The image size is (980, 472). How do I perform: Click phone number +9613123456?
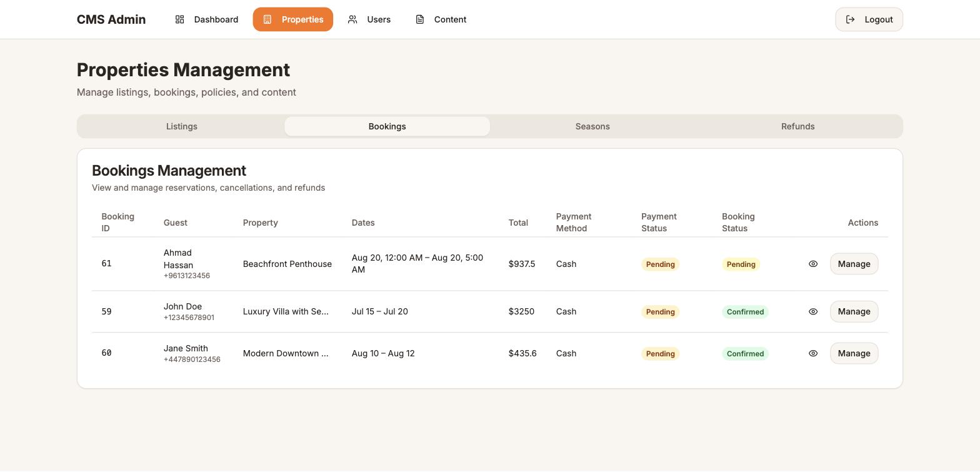coord(187,276)
